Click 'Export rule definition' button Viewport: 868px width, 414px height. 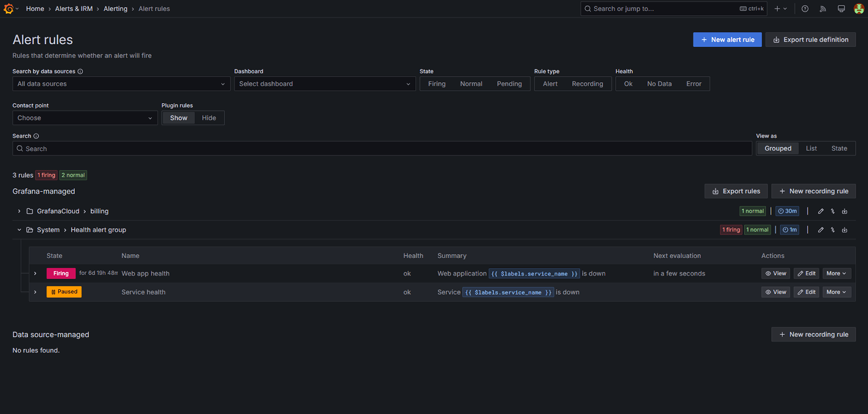point(810,39)
